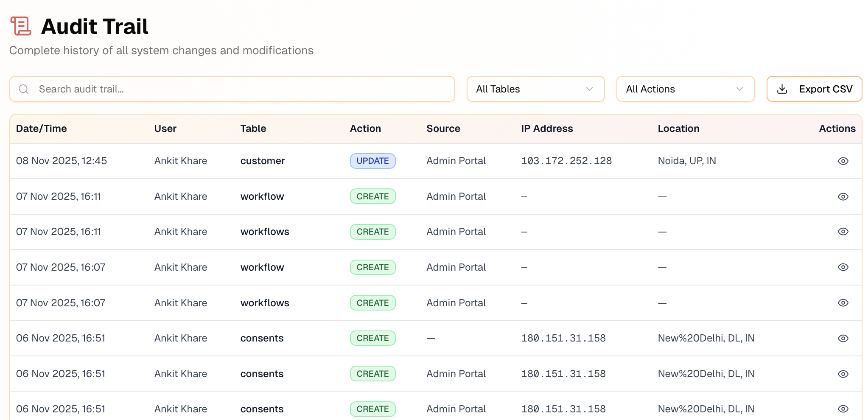This screenshot has width=868, height=420.
Task: Toggle the view icon on the 07 Nov workflow row
Action: [x=843, y=196]
